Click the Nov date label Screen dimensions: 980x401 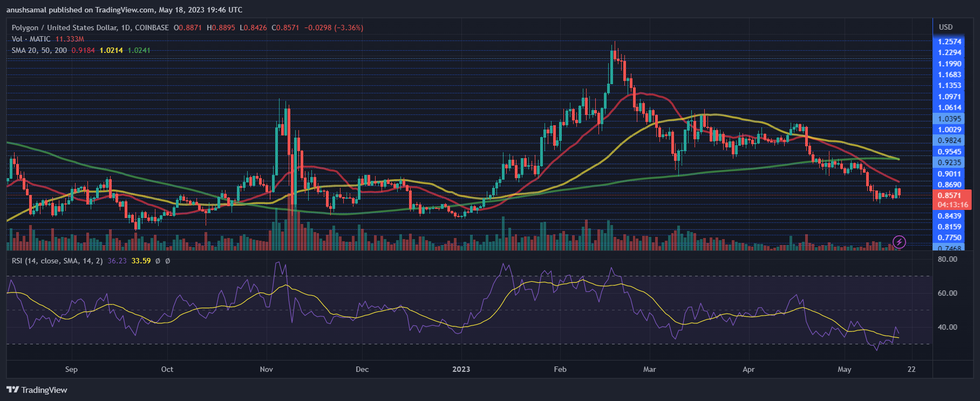(x=266, y=369)
